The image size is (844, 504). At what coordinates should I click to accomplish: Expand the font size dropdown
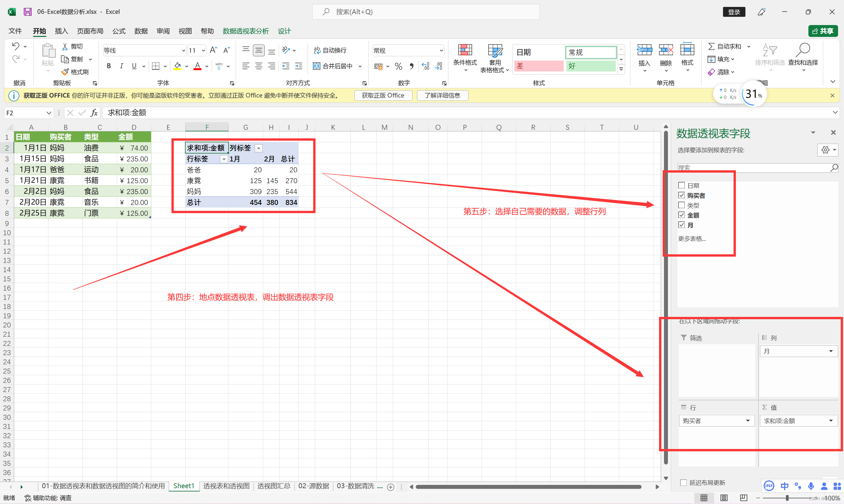203,51
